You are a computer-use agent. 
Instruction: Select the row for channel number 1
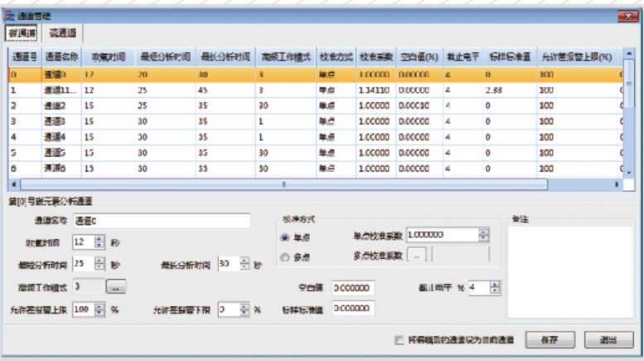coord(316,90)
